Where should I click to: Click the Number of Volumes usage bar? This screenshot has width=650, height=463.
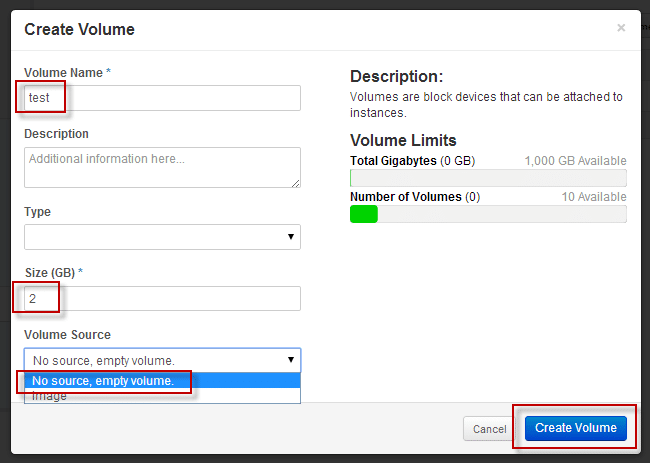[x=488, y=214]
